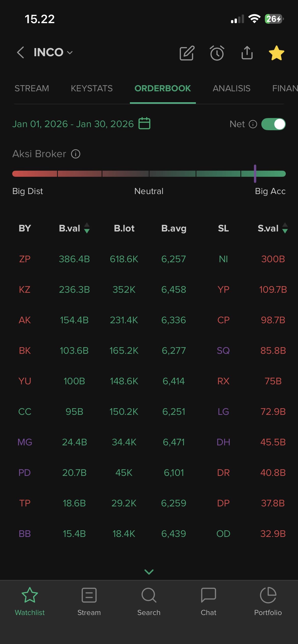Set a price alert with alarm icon

pos(217,53)
